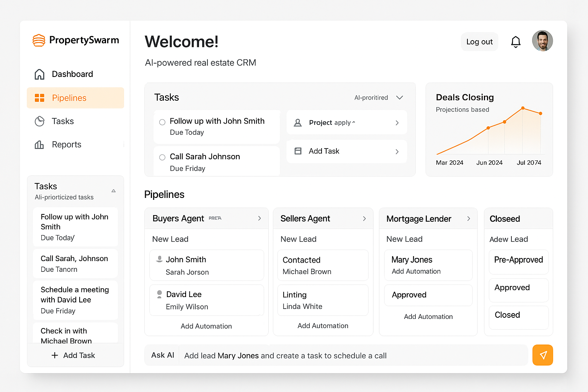The image size is (588, 392).
Task: Click the Reports bar chart icon
Action: (x=39, y=145)
